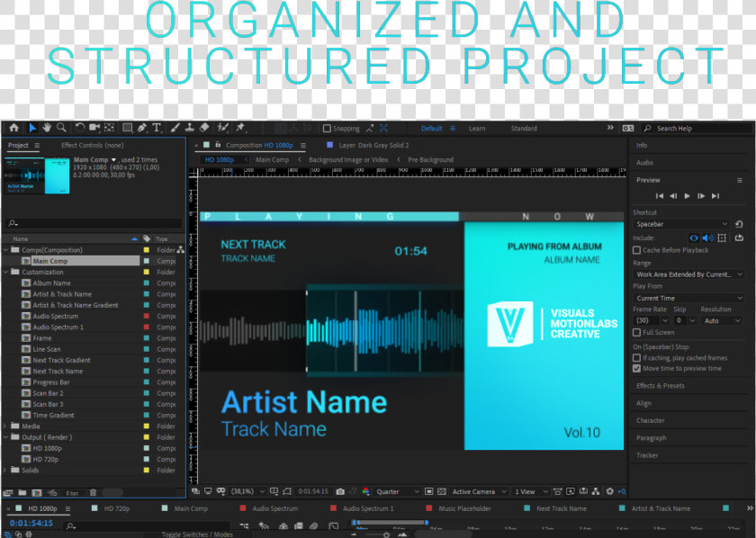The height and width of the screenshot is (538, 756).
Task: Click Main Comp in the composition breadcrumb
Action: pos(272,159)
